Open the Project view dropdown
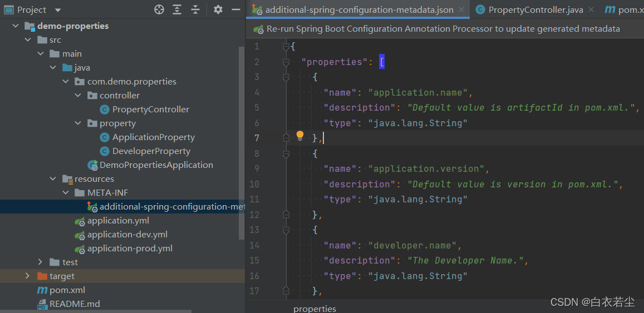Viewport: 644px width, 313px height. [x=57, y=10]
